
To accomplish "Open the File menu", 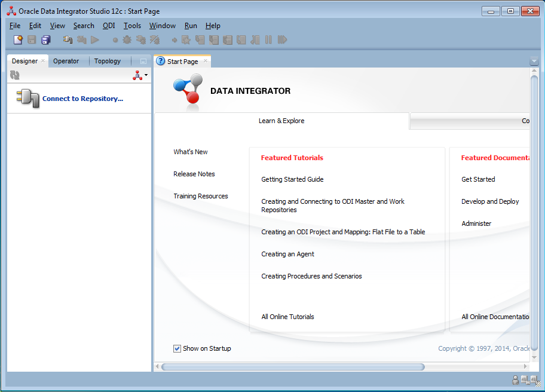I will (15, 26).
